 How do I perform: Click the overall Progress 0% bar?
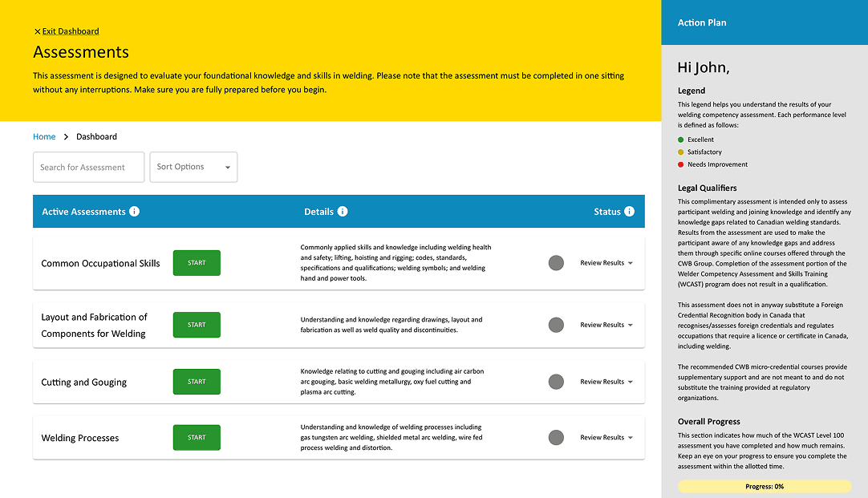coord(764,486)
